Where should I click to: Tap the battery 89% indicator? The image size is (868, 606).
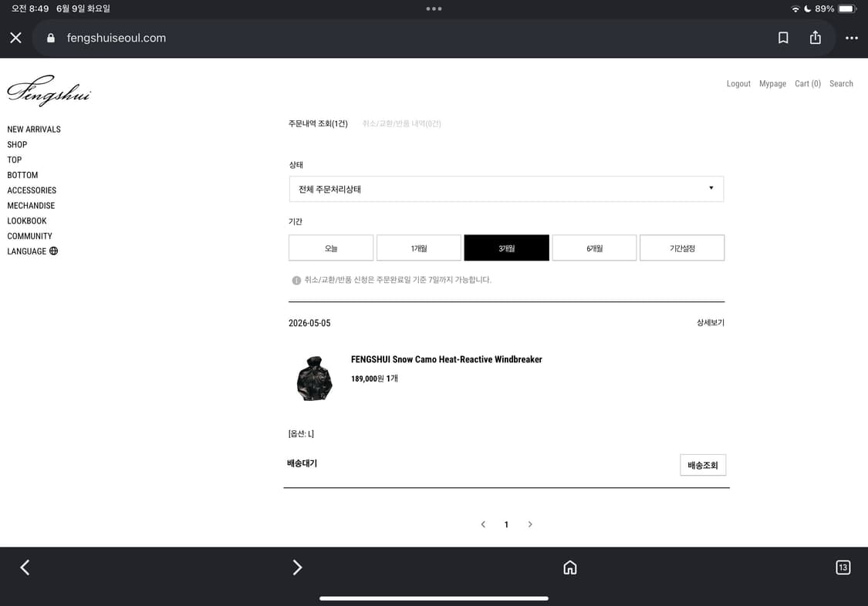click(836, 8)
